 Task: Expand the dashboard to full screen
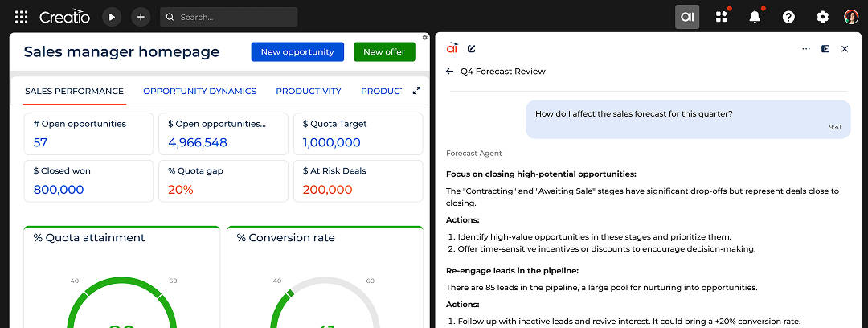pyautogui.click(x=416, y=91)
